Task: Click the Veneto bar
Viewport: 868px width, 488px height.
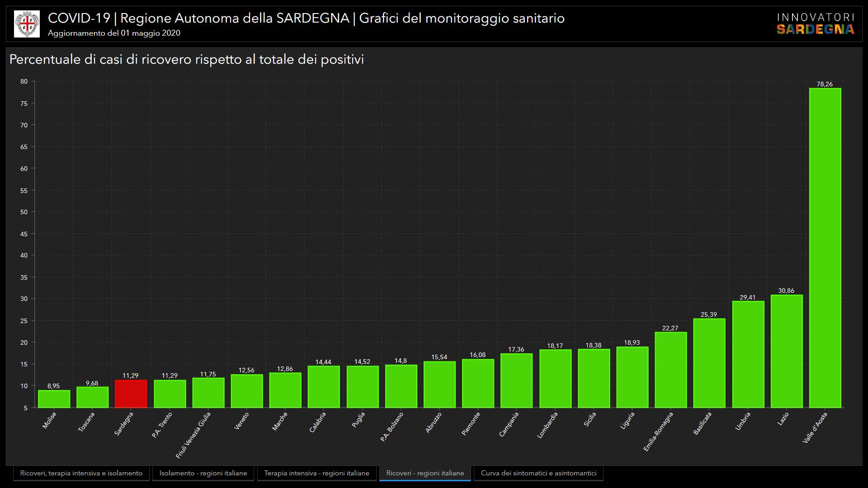Action: [x=246, y=391]
